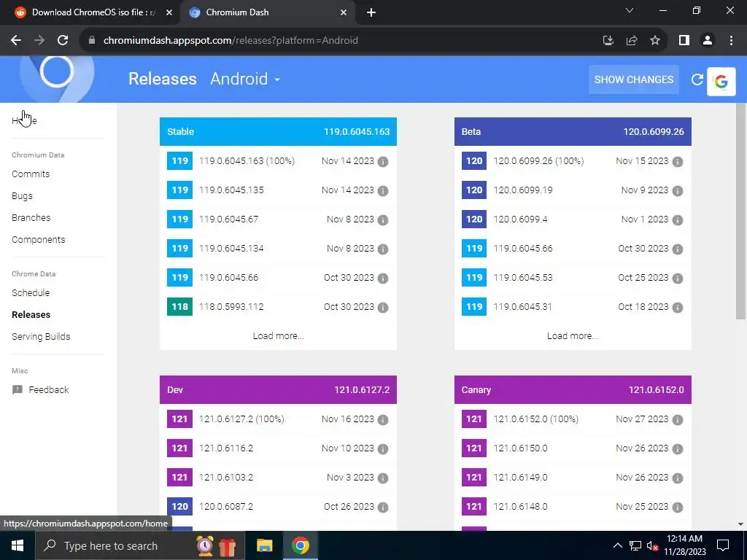The width and height of the screenshot is (747, 560).
Task: Show info for 121.0.6150.0 canary release
Action: [x=678, y=449]
